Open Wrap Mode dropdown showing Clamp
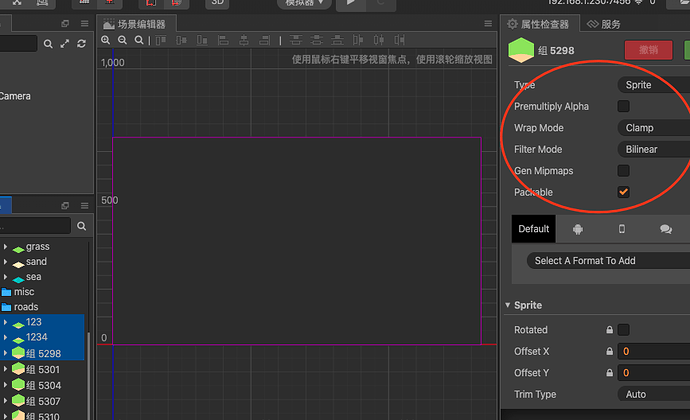Screen dimensions: 690x420 (654, 128)
